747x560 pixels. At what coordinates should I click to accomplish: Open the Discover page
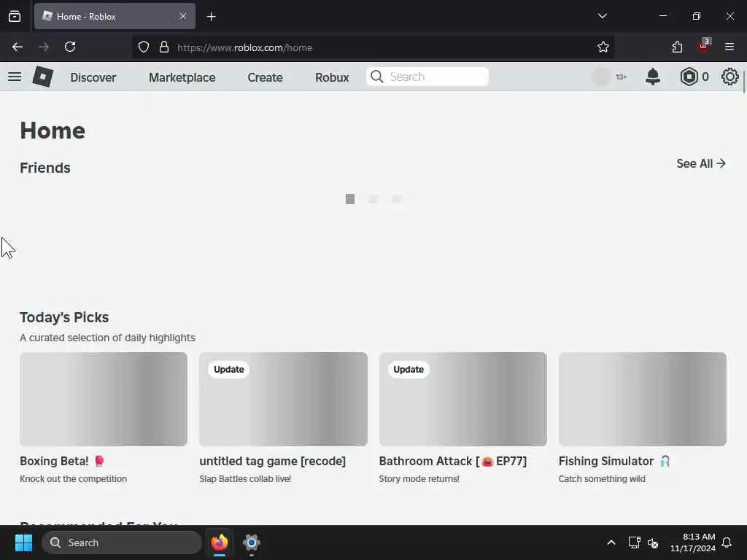click(x=93, y=77)
